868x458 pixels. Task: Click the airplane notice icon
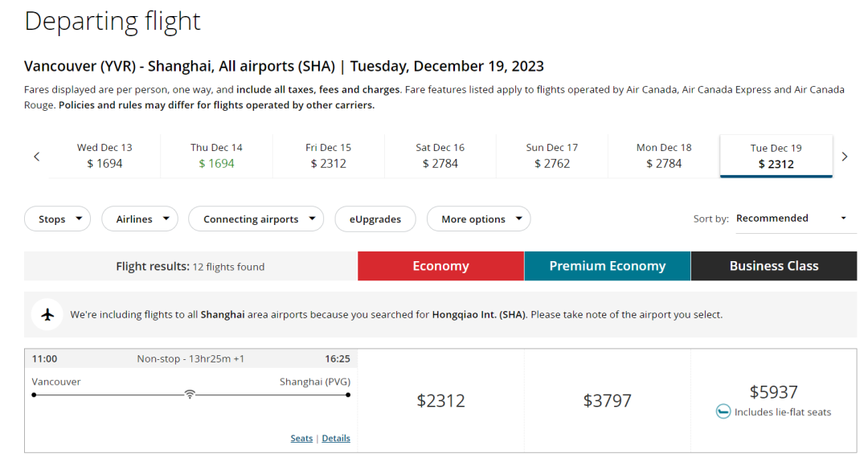click(x=47, y=314)
